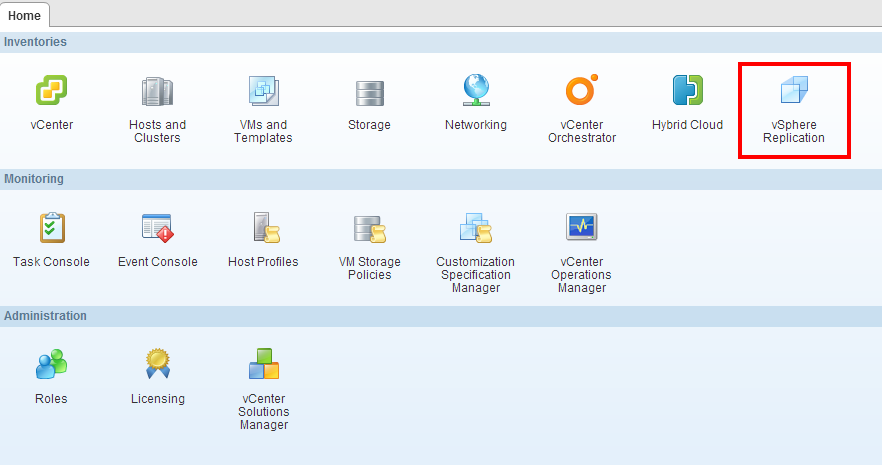
Task: Open the Host Profiles icon
Action: click(x=266, y=228)
